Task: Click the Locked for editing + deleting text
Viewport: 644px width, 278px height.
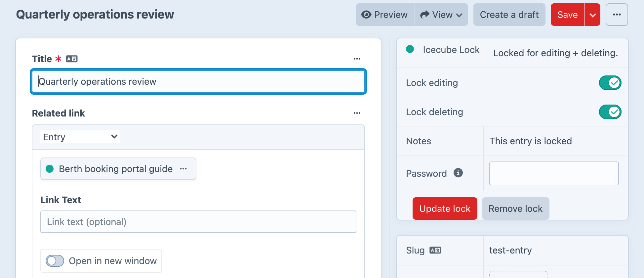Action: (555, 53)
